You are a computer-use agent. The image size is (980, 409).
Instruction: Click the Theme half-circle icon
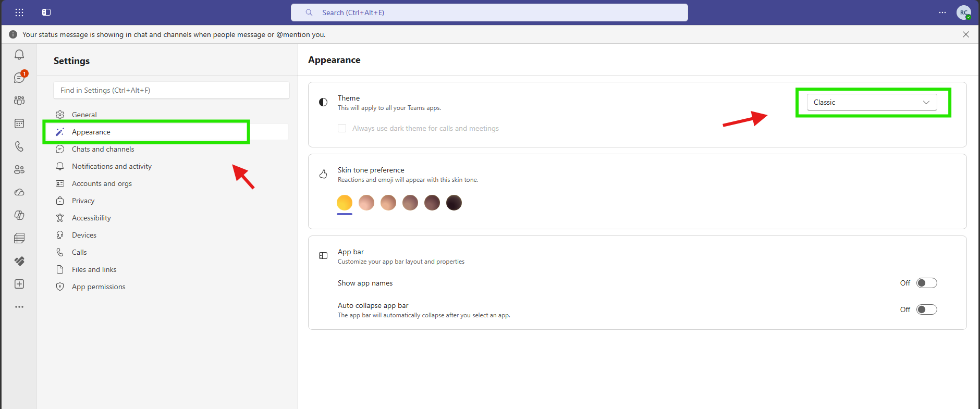coord(323,102)
